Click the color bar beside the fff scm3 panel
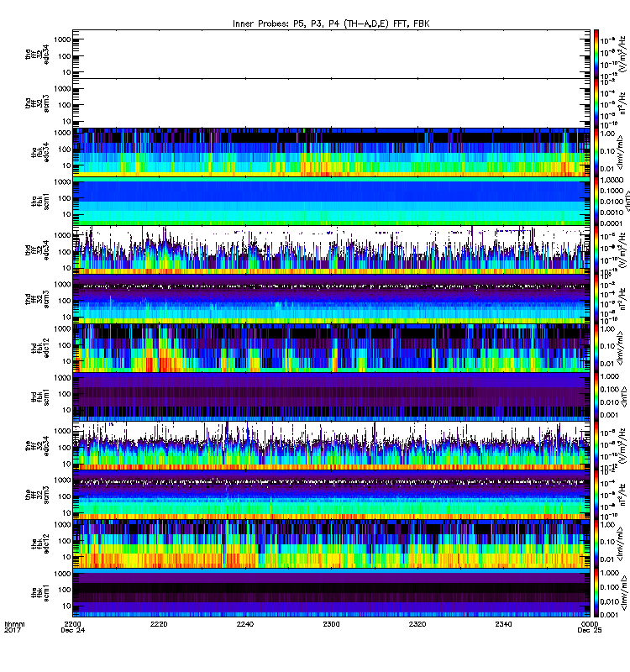Viewport: 630px width, 672px height. [x=596, y=495]
